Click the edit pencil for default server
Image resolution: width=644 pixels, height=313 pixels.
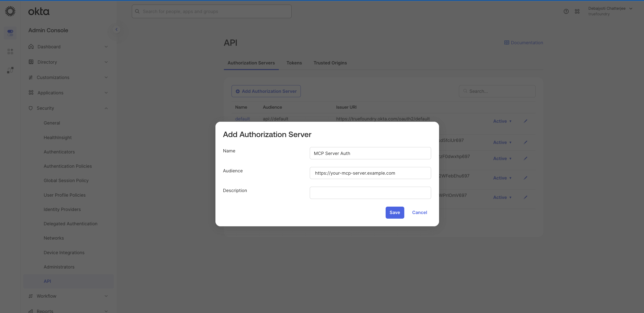pyautogui.click(x=525, y=121)
